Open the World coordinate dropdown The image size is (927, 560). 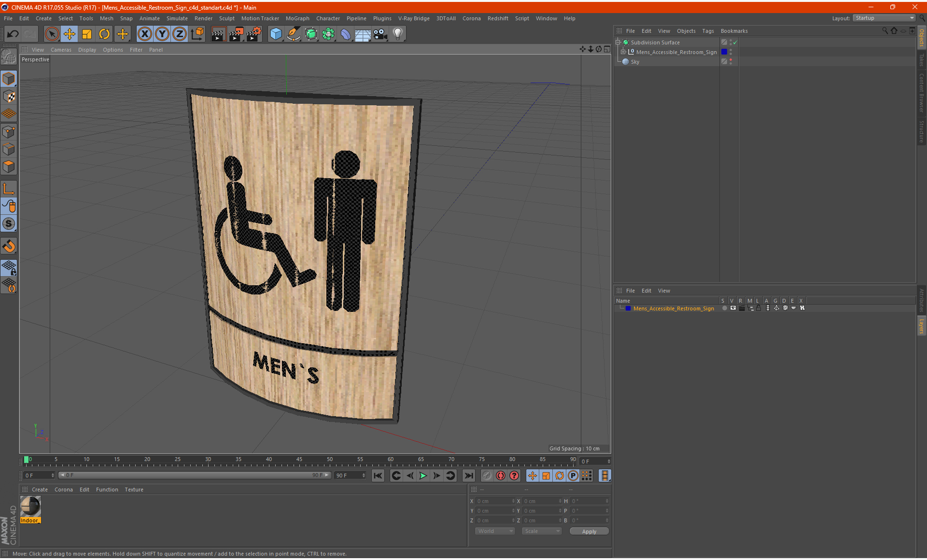point(495,531)
